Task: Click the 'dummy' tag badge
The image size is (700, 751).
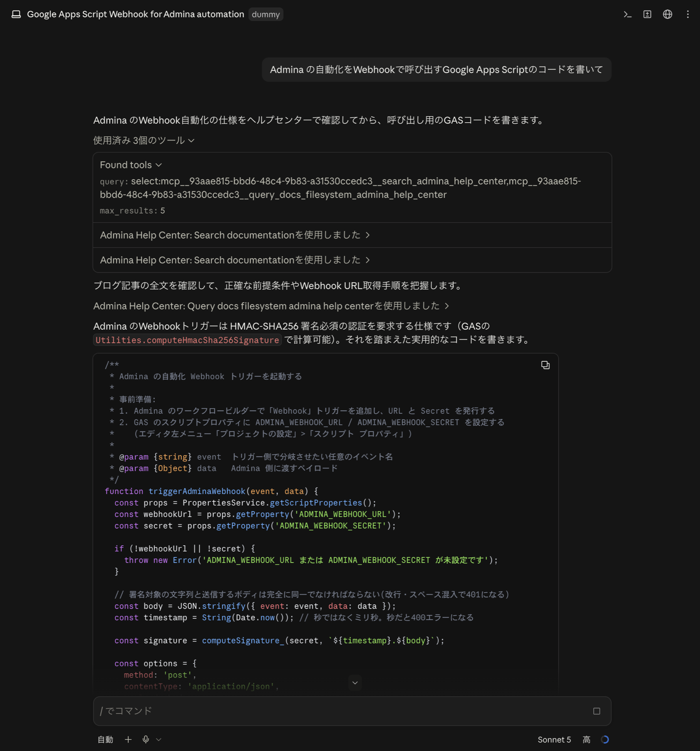Action: tap(266, 14)
